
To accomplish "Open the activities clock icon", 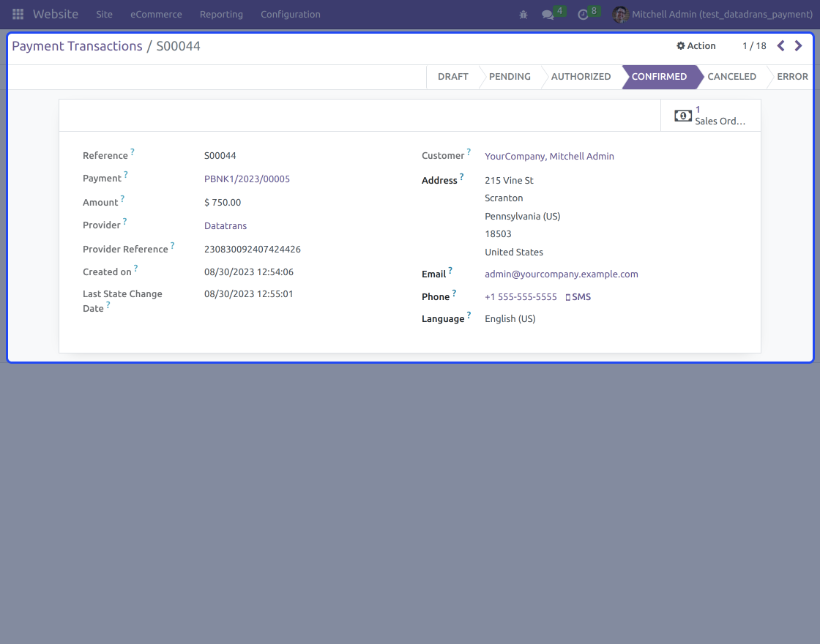I will [583, 15].
